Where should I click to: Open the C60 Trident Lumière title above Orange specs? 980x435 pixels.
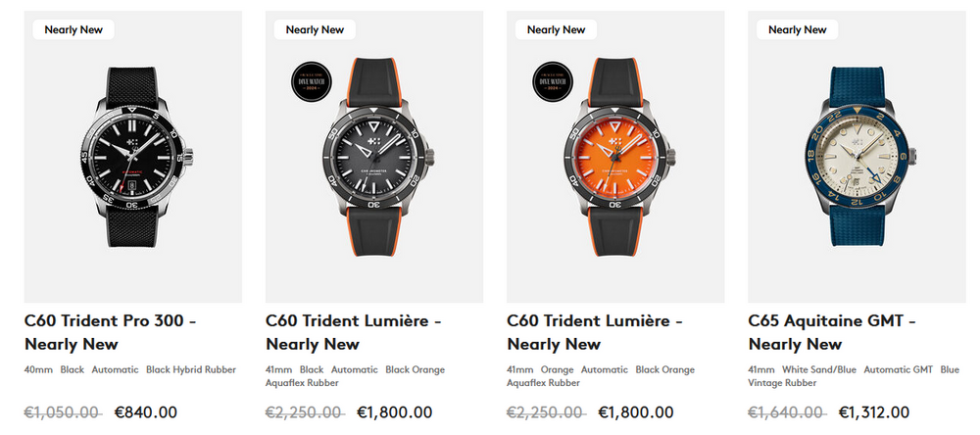click(x=595, y=332)
